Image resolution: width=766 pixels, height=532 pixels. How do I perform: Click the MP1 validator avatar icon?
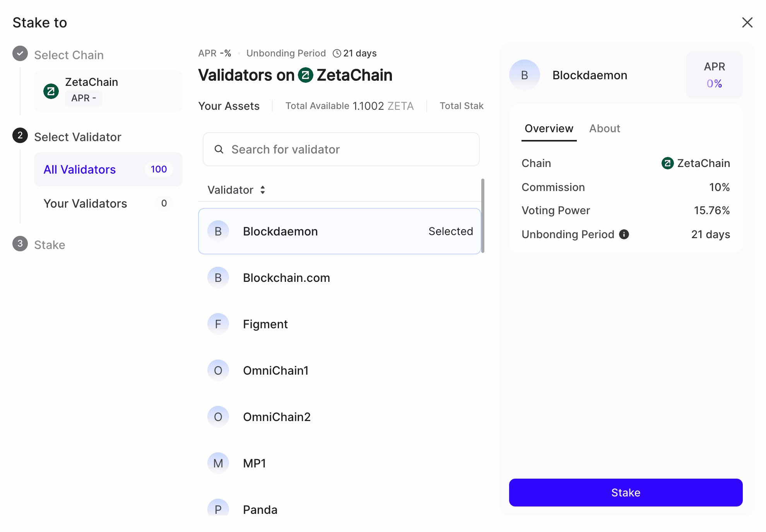[218, 463]
